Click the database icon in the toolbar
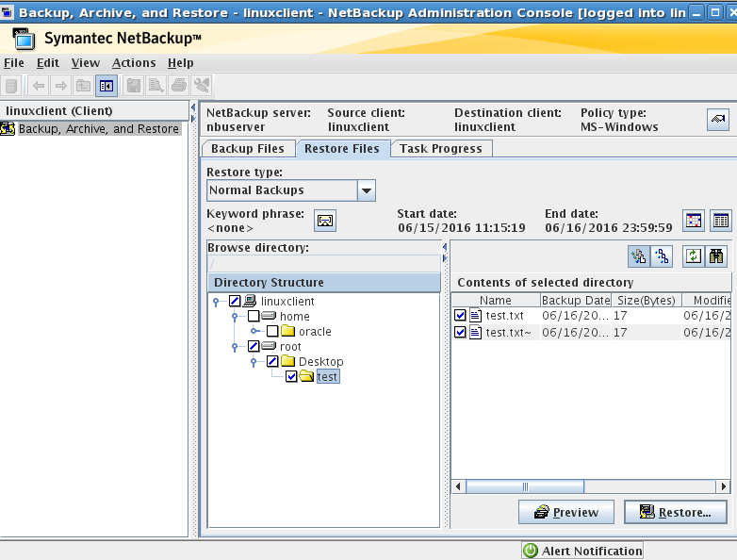Image resolution: width=737 pixels, height=560 pixels. [x=11, y=86]
